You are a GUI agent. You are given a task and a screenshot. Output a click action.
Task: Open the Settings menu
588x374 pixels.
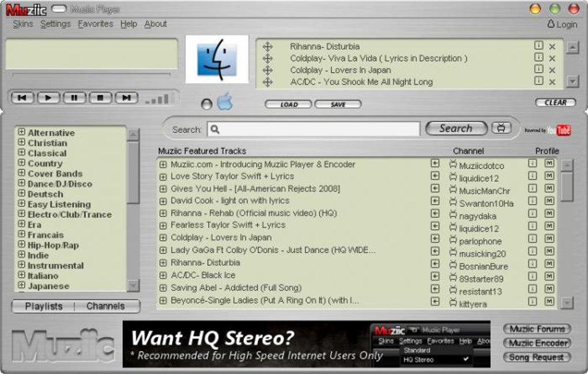click(x=55, y=24)
